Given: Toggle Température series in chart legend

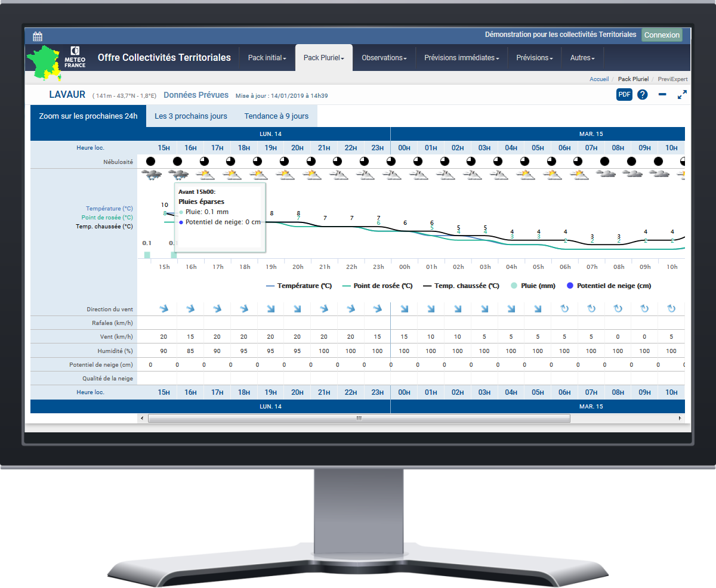Looking at the screenshot, I should tap(292, 286).
